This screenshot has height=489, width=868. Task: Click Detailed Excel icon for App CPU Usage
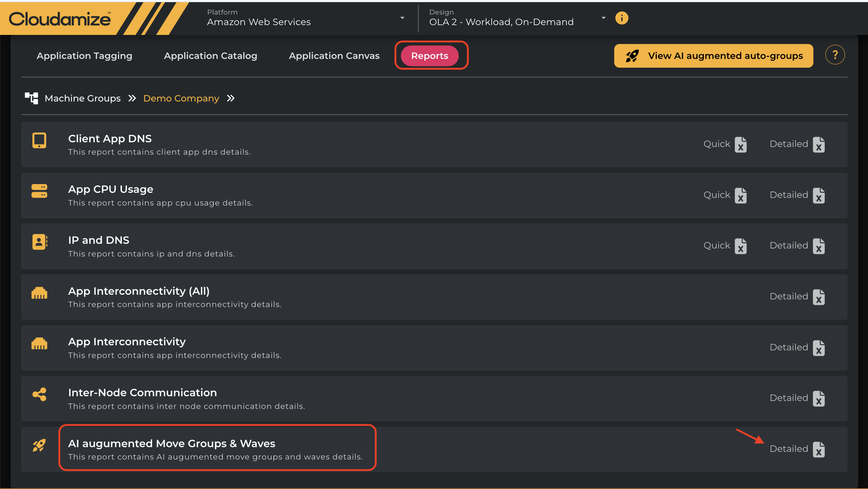point(818,196)
